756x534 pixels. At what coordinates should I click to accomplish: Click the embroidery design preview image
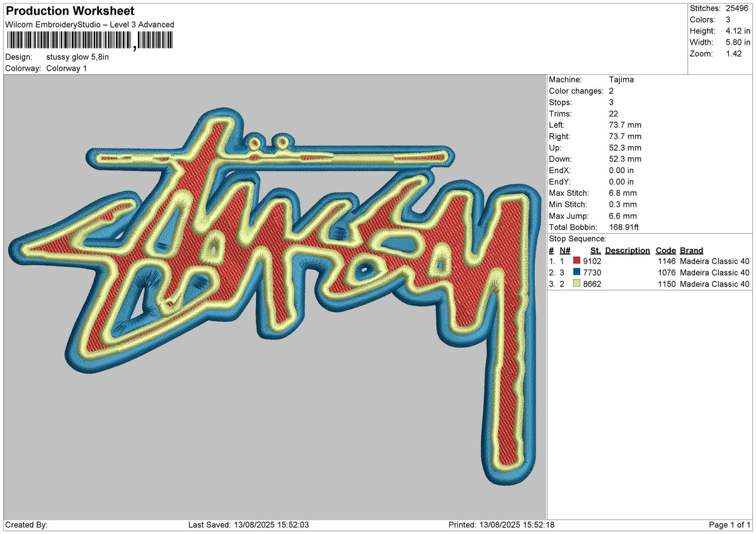tap(275, 297)
